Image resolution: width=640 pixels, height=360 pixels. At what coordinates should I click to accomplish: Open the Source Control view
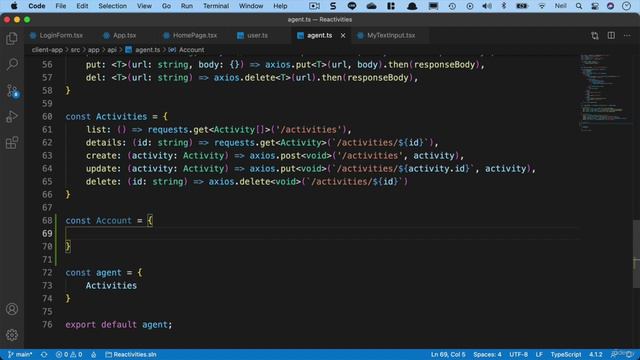point(12,91)
